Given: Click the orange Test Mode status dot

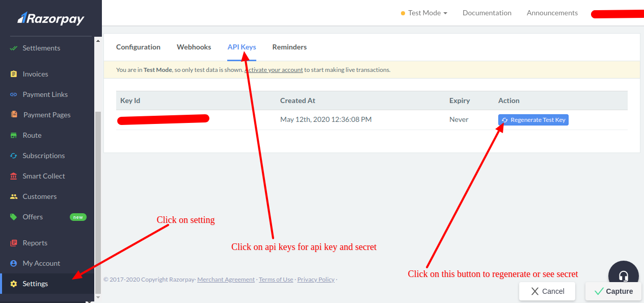Looking at the screenshot, I should click(403, 13).
